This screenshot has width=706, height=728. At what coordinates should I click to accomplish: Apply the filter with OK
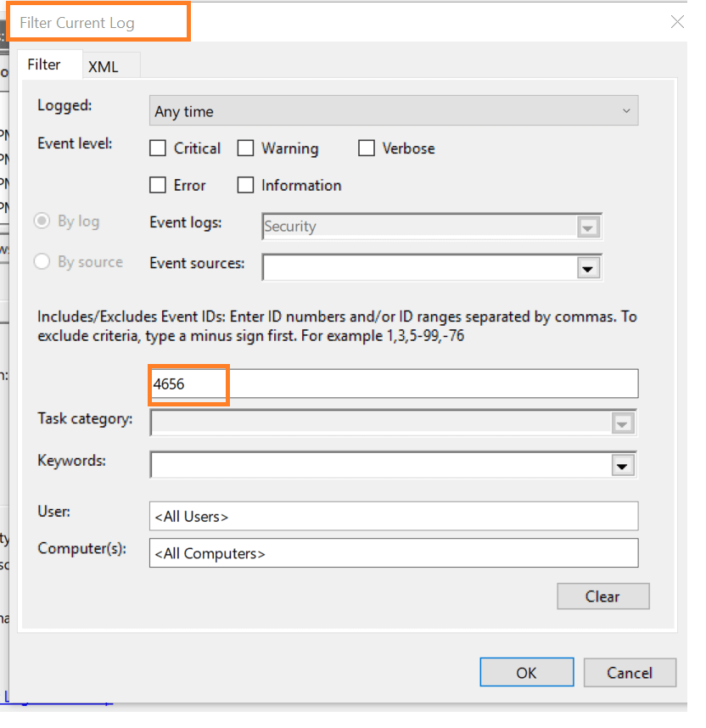click(526, 672)
